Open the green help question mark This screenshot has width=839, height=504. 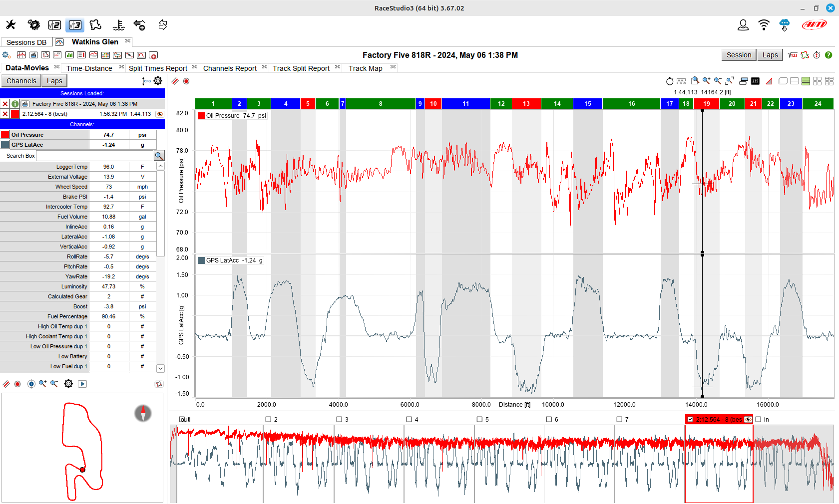click(x=829, y=55)
